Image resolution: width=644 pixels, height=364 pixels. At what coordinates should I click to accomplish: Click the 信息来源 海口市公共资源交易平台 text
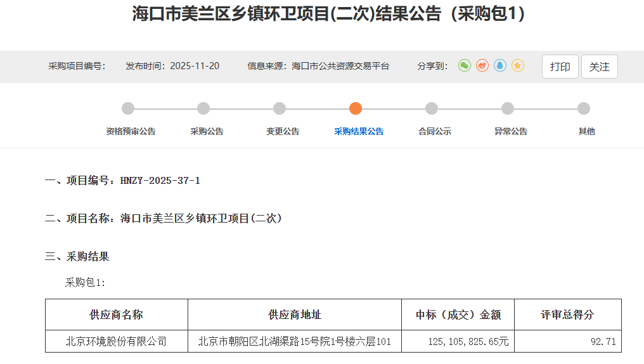(x=318, y=66)
